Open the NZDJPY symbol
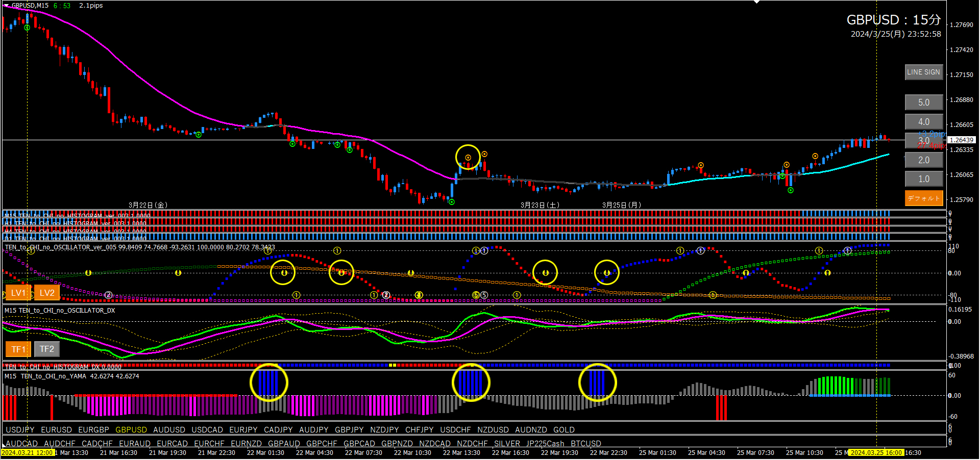 click(384, 430)
